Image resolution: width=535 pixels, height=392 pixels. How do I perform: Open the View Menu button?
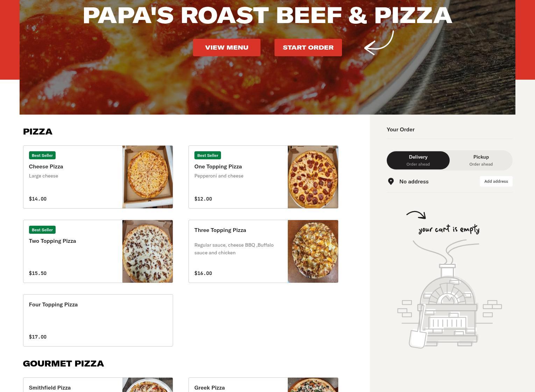[x=227, y=48]
